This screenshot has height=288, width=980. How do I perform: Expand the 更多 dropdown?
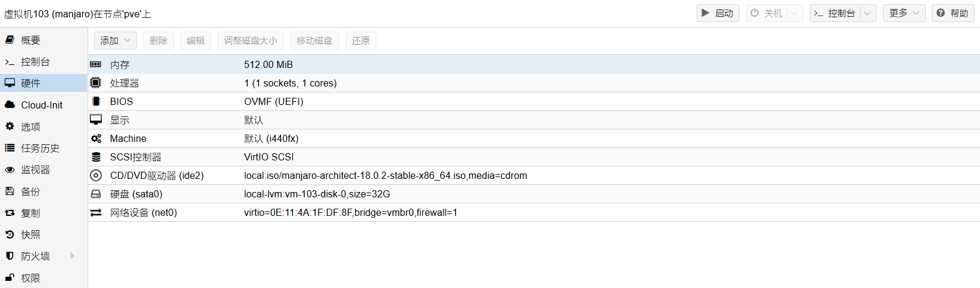coord(904,13)
